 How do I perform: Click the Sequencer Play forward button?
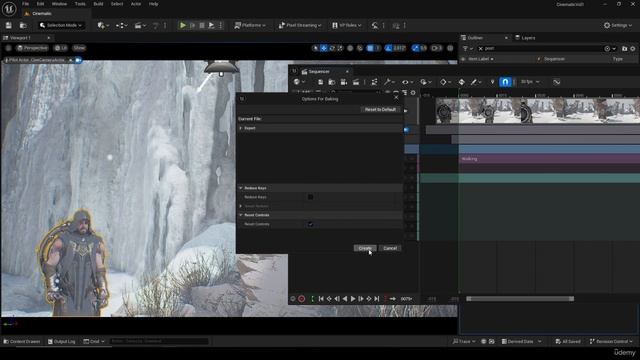tap(353, 299)
